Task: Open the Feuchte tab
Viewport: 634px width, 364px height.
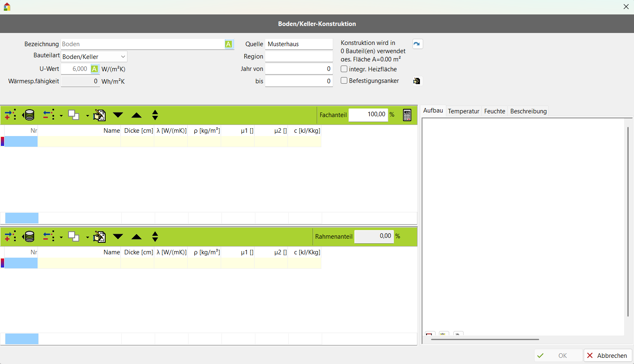Action: (x=495, y=111)
